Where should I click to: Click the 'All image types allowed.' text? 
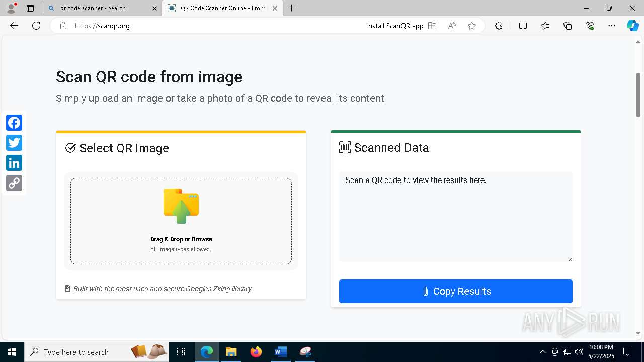coord(181,249)
